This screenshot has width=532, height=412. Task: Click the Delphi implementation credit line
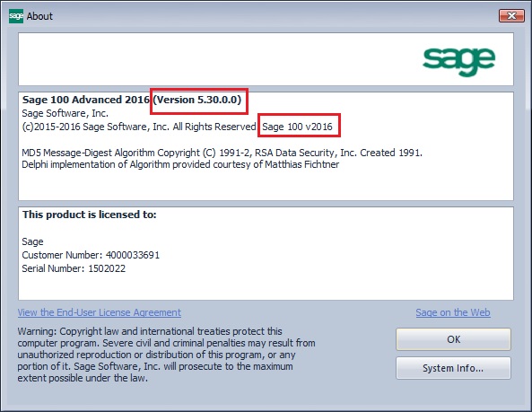click(180, 164)
